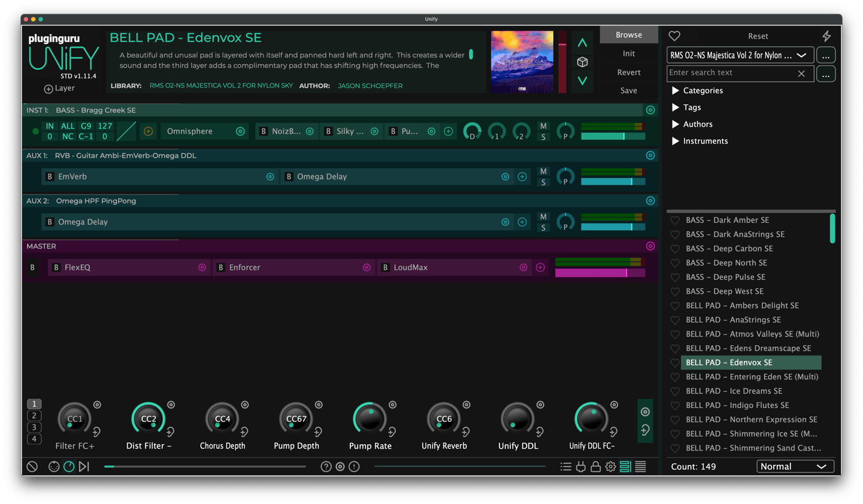Toggle bypass on the FlexEQ effect

(x=56, y=268)
